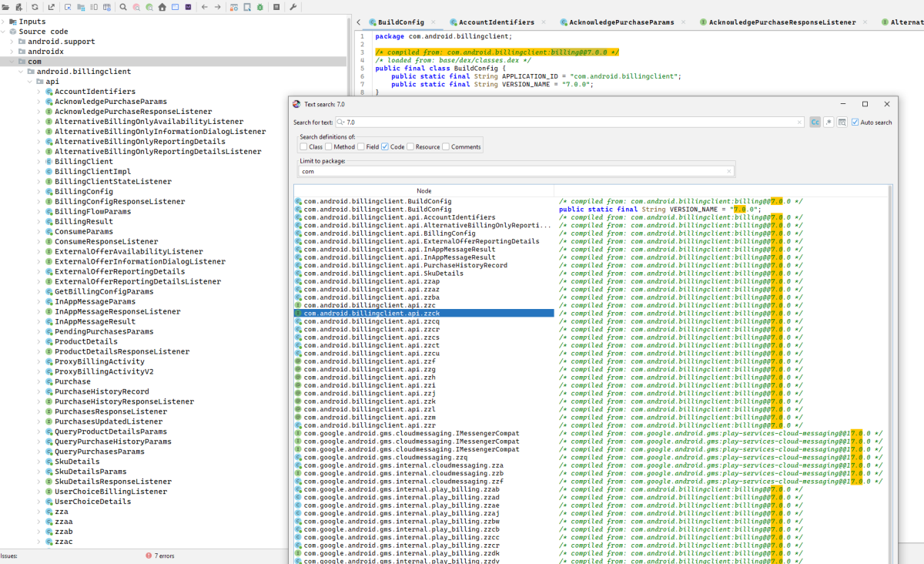The image size is (924, 564).
Task: Click the Search for text input field
Action: [569, 123]
